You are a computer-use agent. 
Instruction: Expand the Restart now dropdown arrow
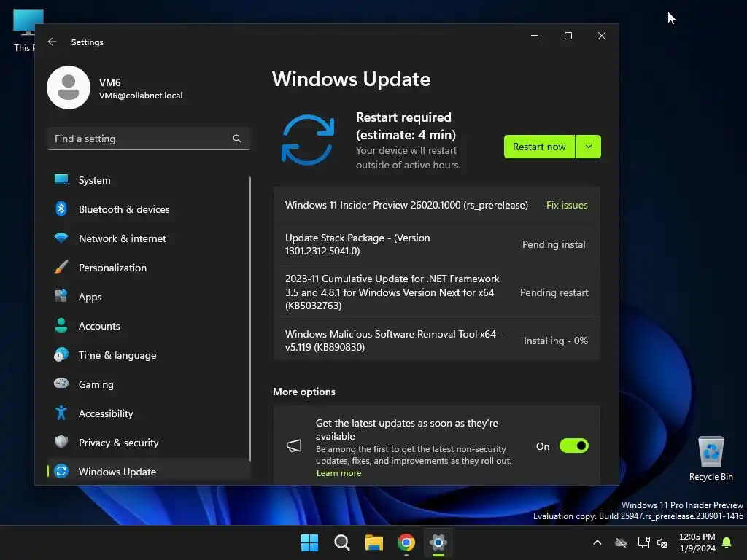(589, 147)
